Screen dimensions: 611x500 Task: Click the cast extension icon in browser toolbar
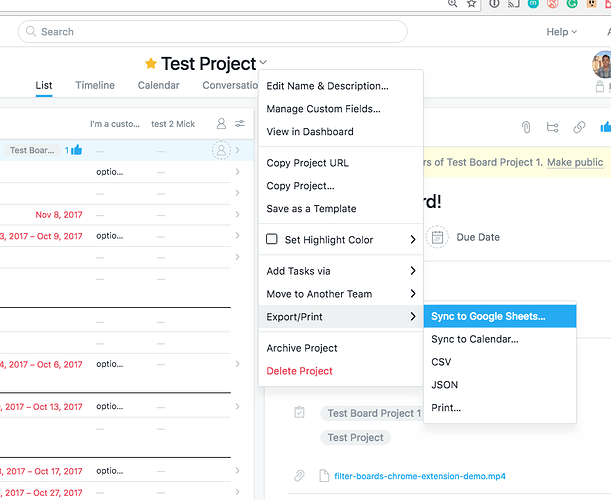coord(514,4)
